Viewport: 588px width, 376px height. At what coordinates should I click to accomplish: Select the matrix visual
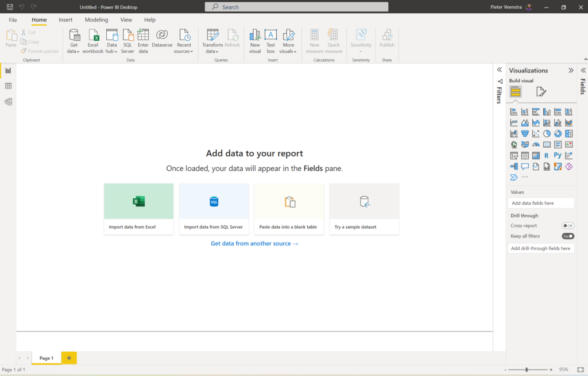click(x=536, y=155)
